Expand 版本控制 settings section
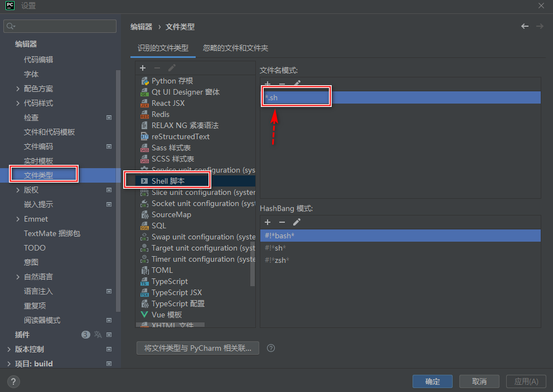This screenshot has height=392, width=553. [x=9, y=349]
